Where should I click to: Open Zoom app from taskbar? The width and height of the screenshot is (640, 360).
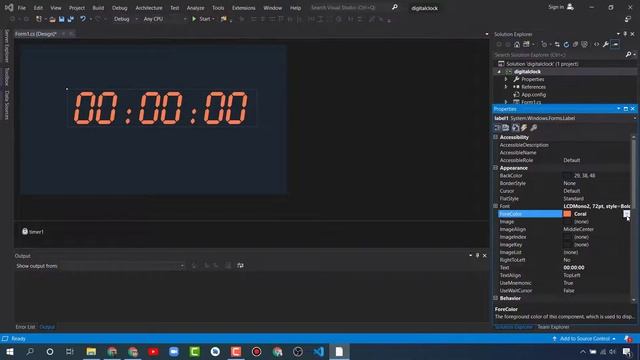coord(174,352)
